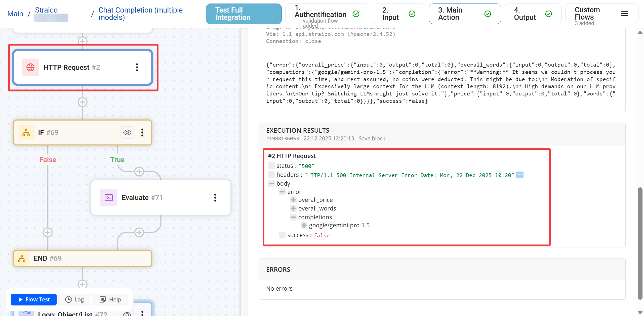Image resolution: width=644 pixels, height=316 pixels.
Task: Check the status checkbox in execution results
Action: [x=271, y=166]
